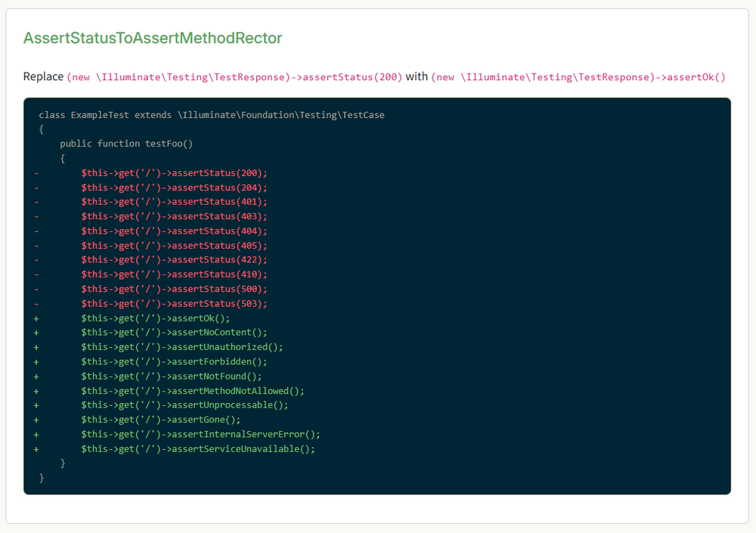
Task: Click the removed assertStatus(401) line
Action: point(174,202)
